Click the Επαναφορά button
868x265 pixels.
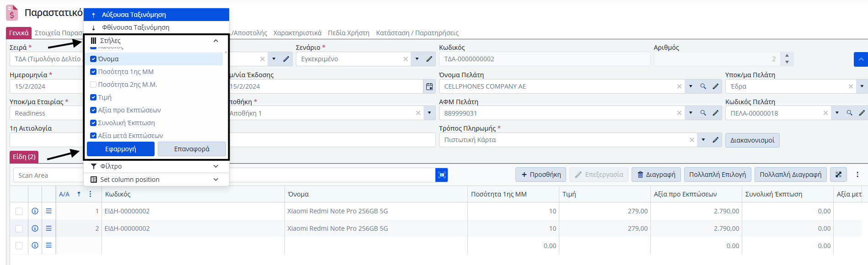192,149
